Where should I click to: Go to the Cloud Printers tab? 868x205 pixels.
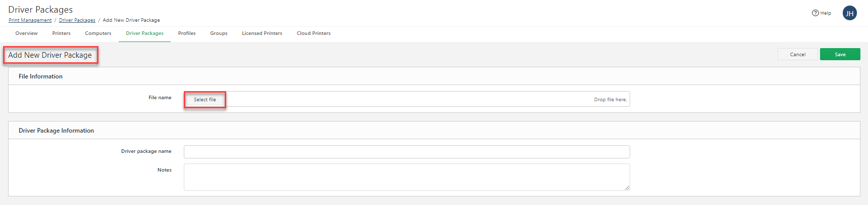tap(314, 33)
